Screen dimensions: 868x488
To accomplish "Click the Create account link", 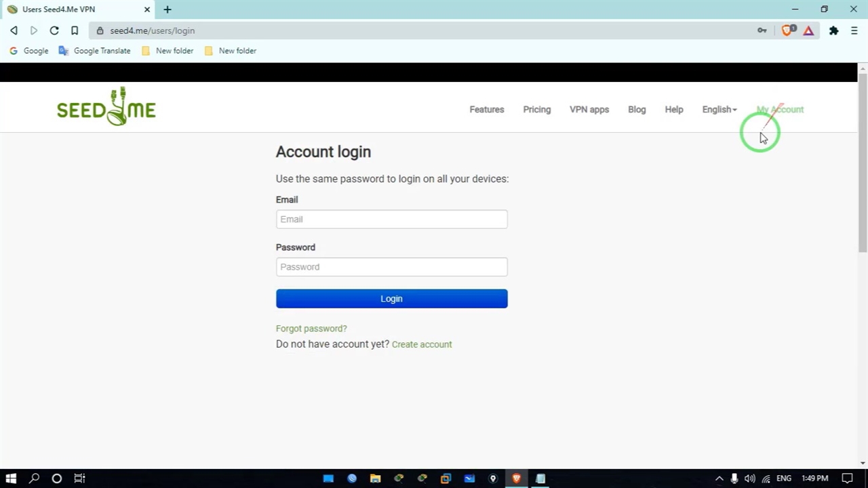I will 421,344.
